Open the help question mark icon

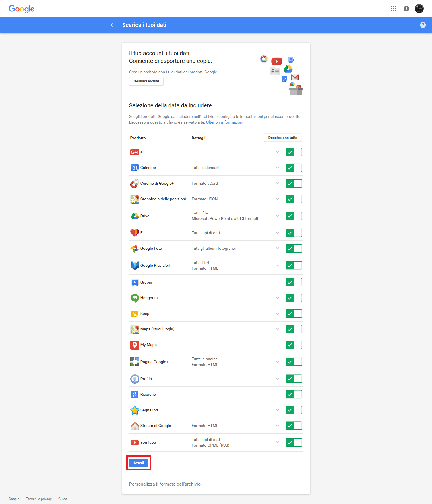click(423, 25)
